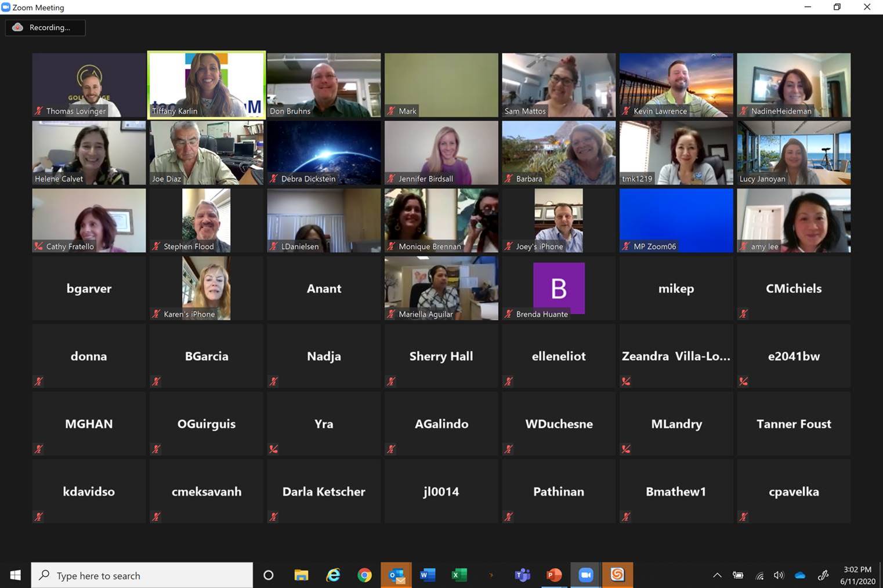
Task: Click the muted mic icon in Darla Ketscher's tile
Action: (x=274, y=517)
